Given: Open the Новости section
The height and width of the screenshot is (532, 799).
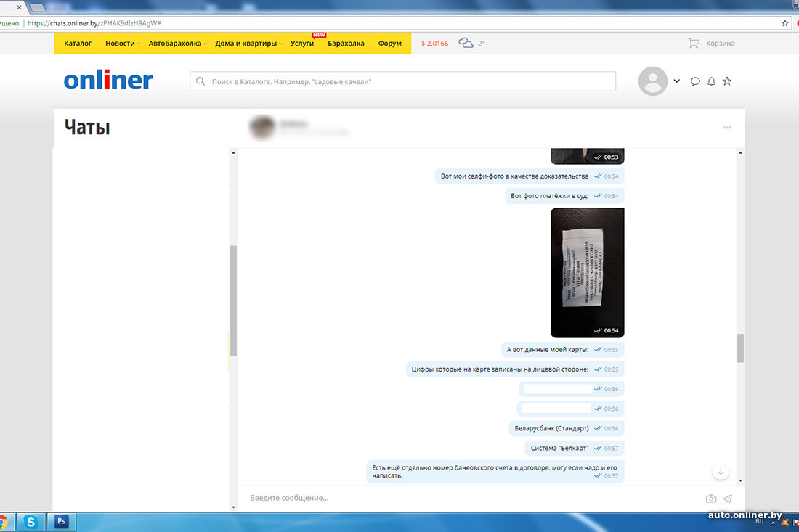Looking at the screenshot, I should (120, 44).
